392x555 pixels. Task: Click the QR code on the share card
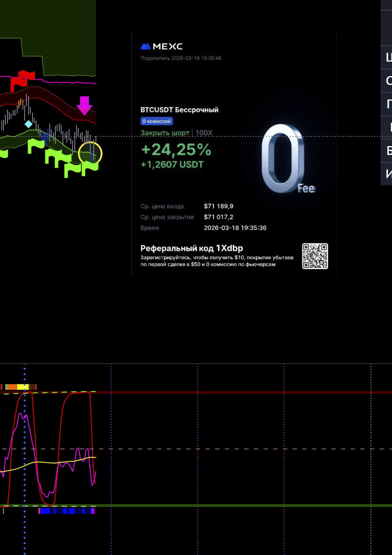pos(315,256)
